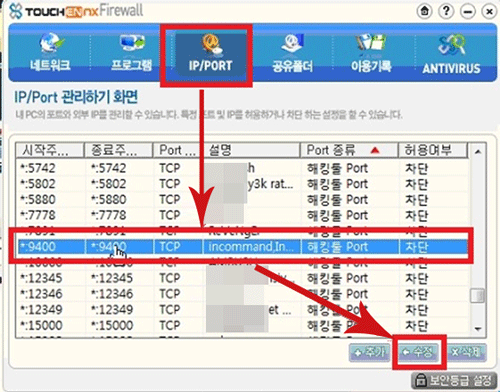Sort by 허용여부 column header
This screenshot has width=500, height=392.
pos(433,150)
